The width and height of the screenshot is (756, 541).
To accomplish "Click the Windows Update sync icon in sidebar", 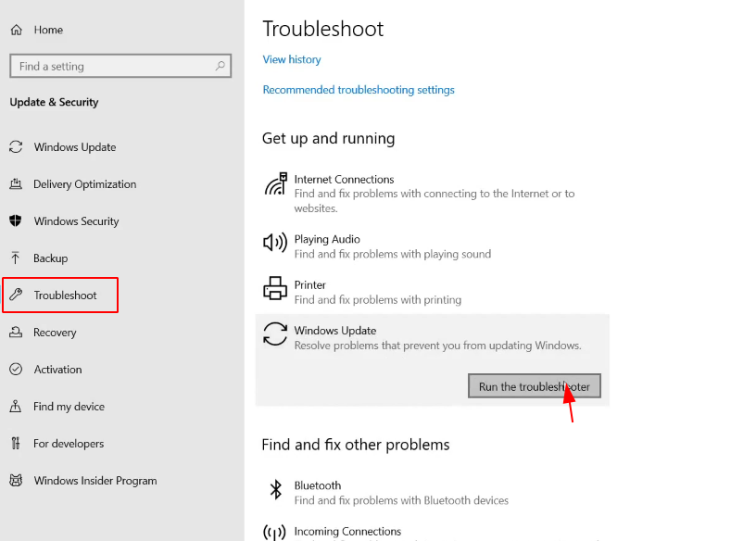I will click(x=16, y=146).
